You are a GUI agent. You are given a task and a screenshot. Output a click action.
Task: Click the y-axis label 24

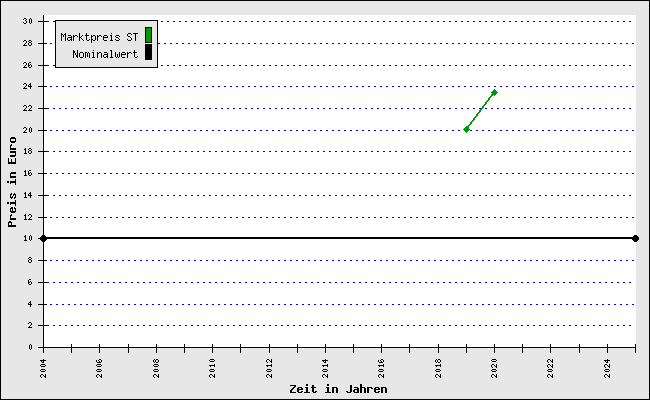click(x=28, y=86)
